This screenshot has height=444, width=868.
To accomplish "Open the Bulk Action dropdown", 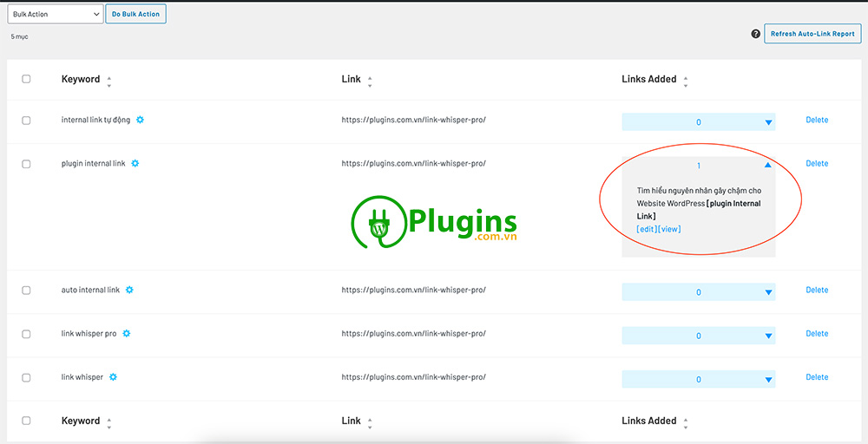I will 54,14.
